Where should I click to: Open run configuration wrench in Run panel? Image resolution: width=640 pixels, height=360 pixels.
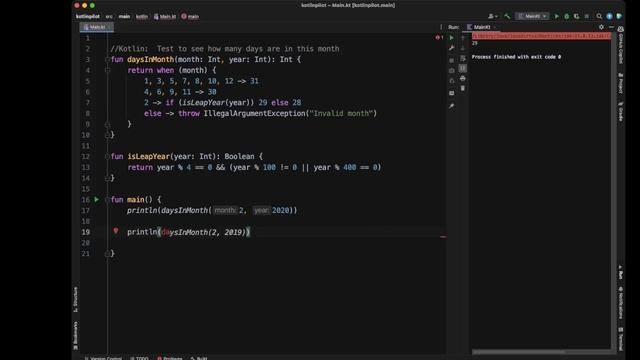pos(451,48)
